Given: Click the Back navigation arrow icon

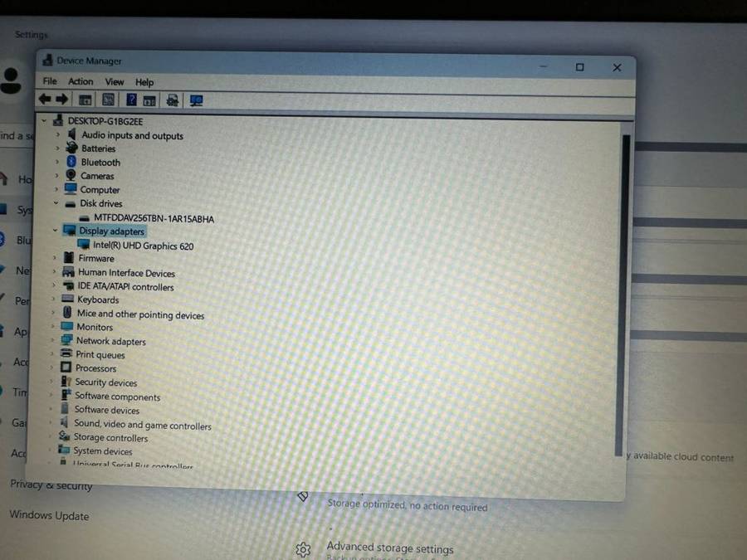Looking at the screenshot, I should click(44, 99).
